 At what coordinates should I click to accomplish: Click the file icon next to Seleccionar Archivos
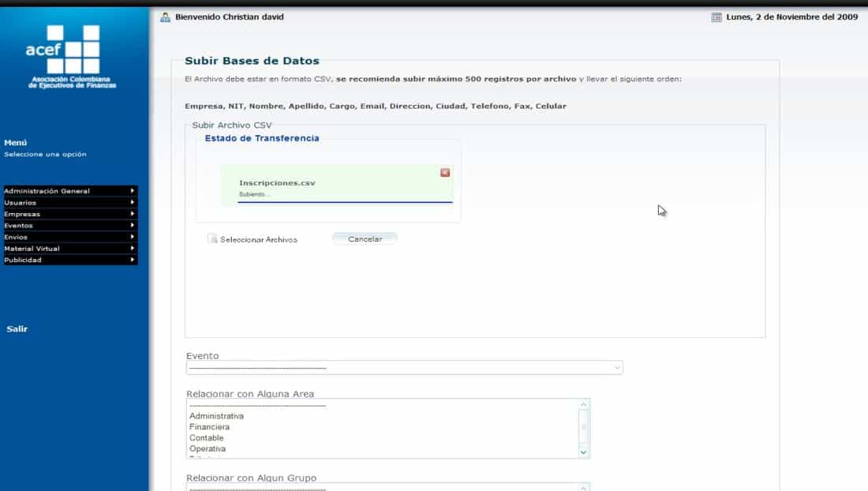(x=212, y=238)
